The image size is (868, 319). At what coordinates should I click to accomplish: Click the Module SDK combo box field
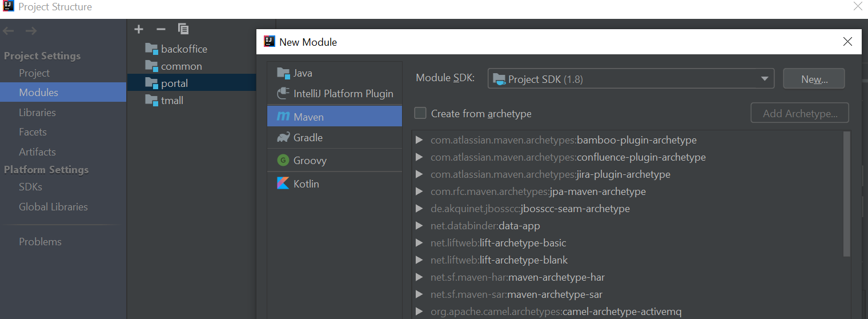point(630,79)
